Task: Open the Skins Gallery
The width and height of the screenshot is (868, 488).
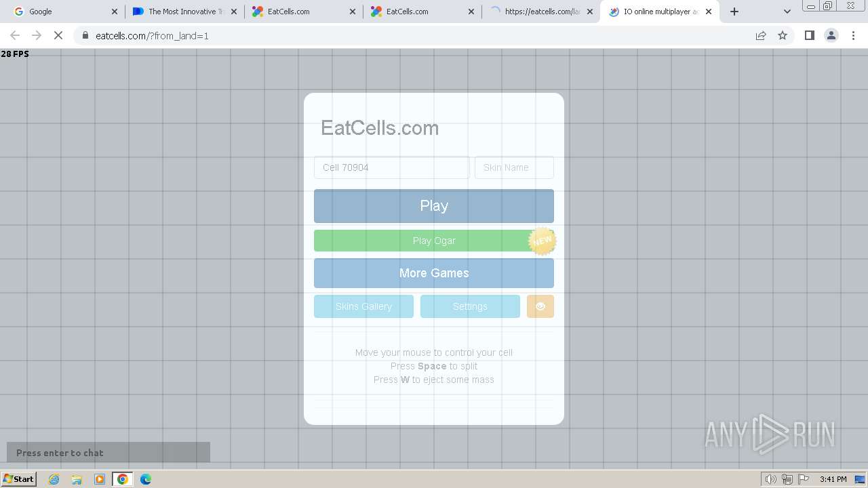Action: pos(363,306)
